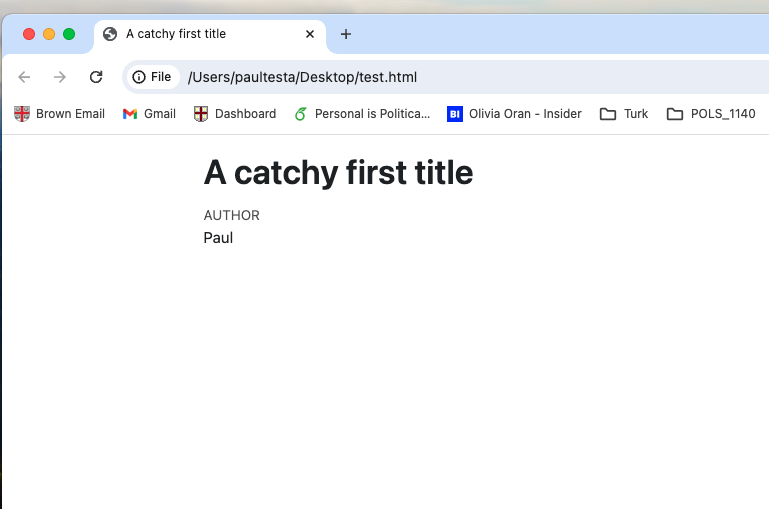Open the Brown Email bookmark

click(60, 114)
